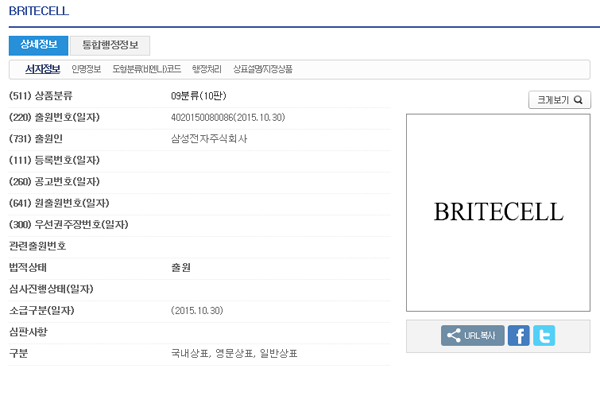Click the 심사진행상태(일자) label

(51, 289)
